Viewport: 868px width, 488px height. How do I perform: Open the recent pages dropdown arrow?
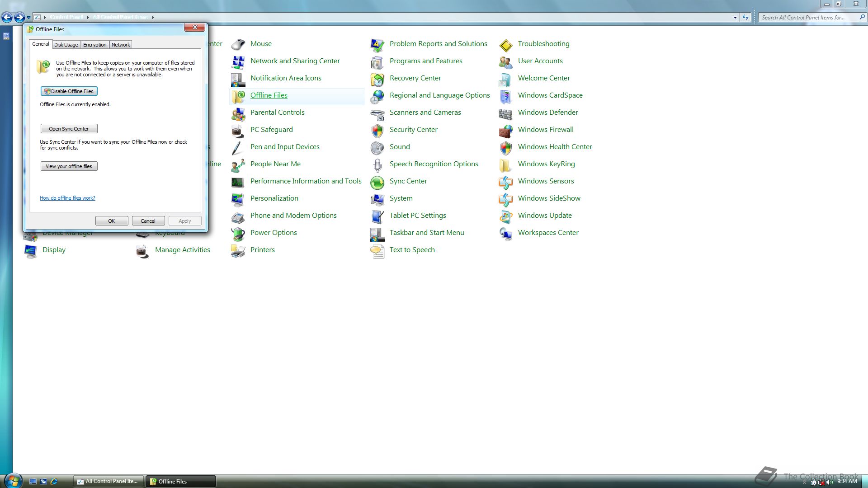pyautogui.click(x=28, y=18)
